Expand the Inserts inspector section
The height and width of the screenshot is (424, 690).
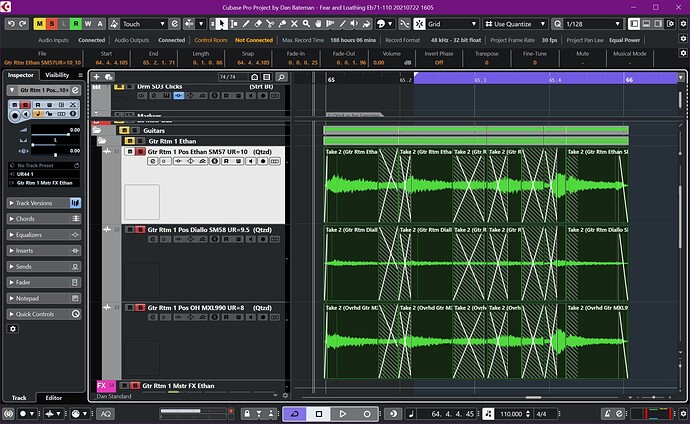pyautogui.click(x=44, y=250)
